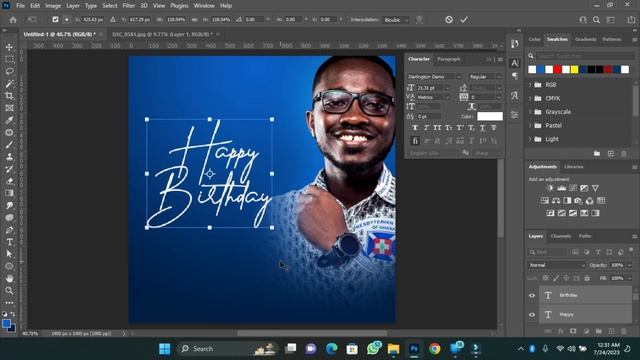640x360 pixels.
Task: Select the Brush tool
Action: click(x=9, y=145)
